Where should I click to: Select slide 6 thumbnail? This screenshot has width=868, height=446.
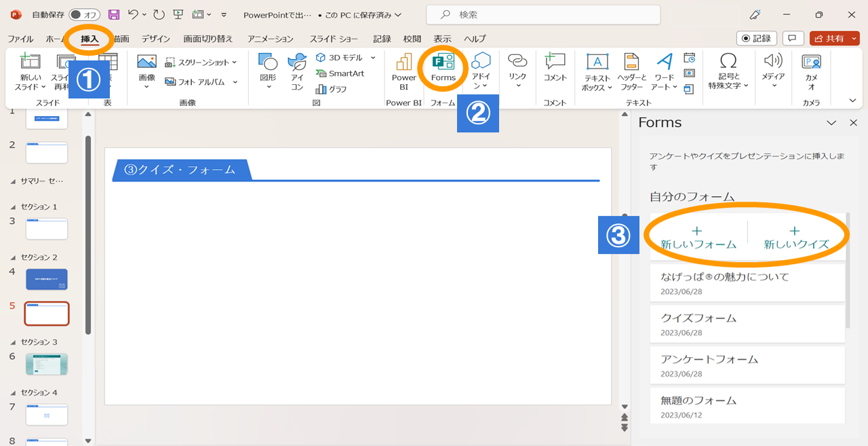click(x=47, y=364)
